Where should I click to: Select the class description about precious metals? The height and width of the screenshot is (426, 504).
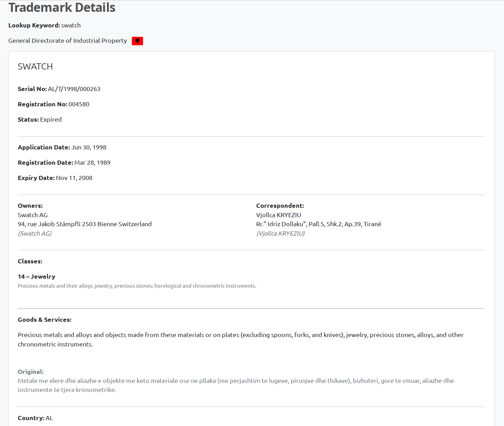click(x=137, y=286)
